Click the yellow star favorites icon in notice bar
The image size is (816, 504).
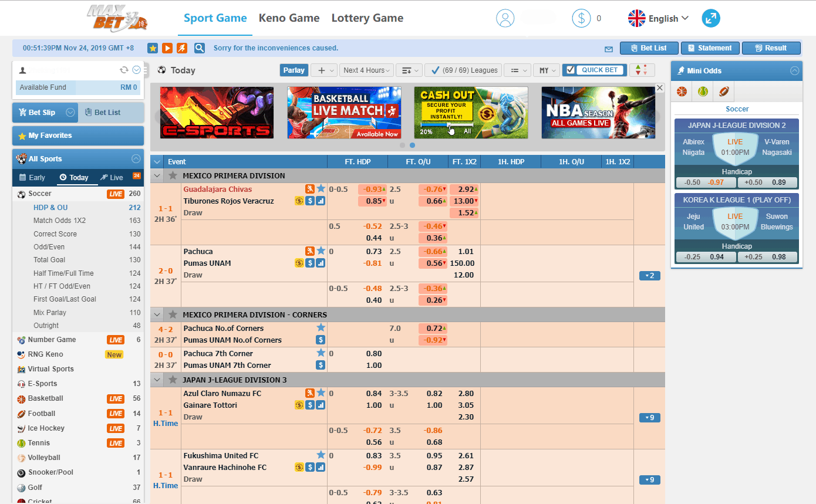point(152,48)
